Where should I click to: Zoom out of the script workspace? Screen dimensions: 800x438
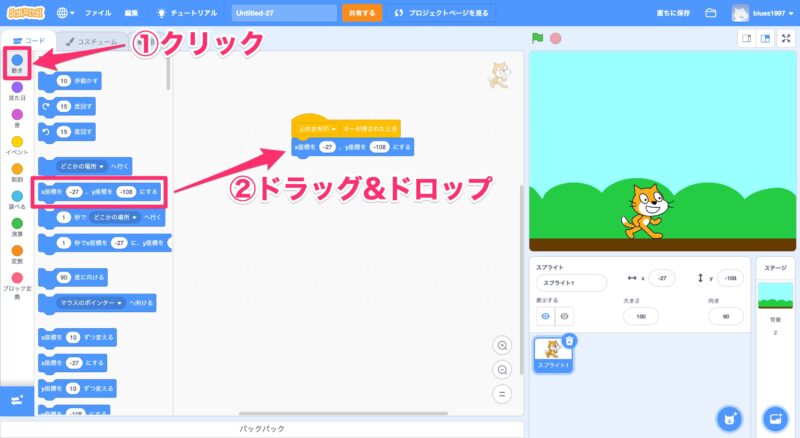[503, 369]
